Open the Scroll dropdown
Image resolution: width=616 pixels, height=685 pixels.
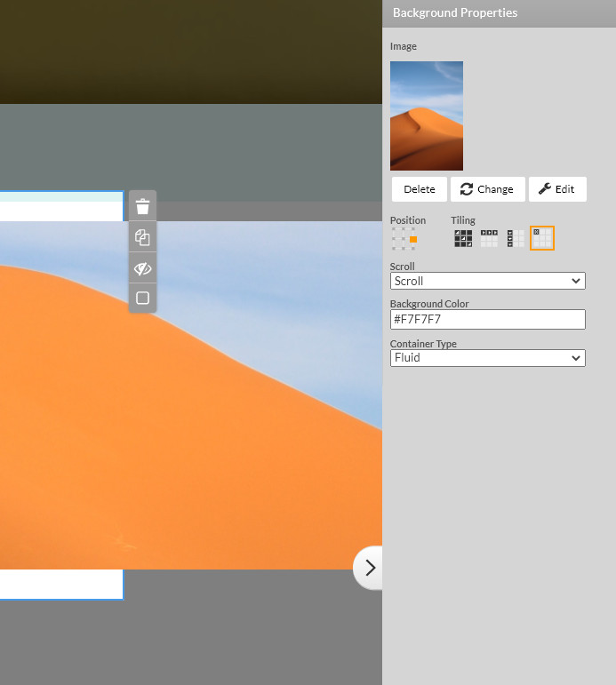(487, 281)
